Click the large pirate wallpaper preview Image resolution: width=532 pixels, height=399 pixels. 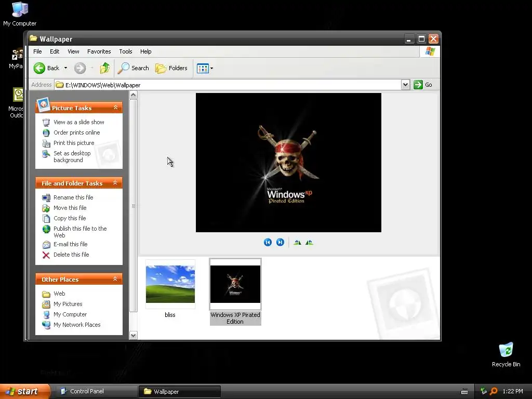tap(288, 163)
